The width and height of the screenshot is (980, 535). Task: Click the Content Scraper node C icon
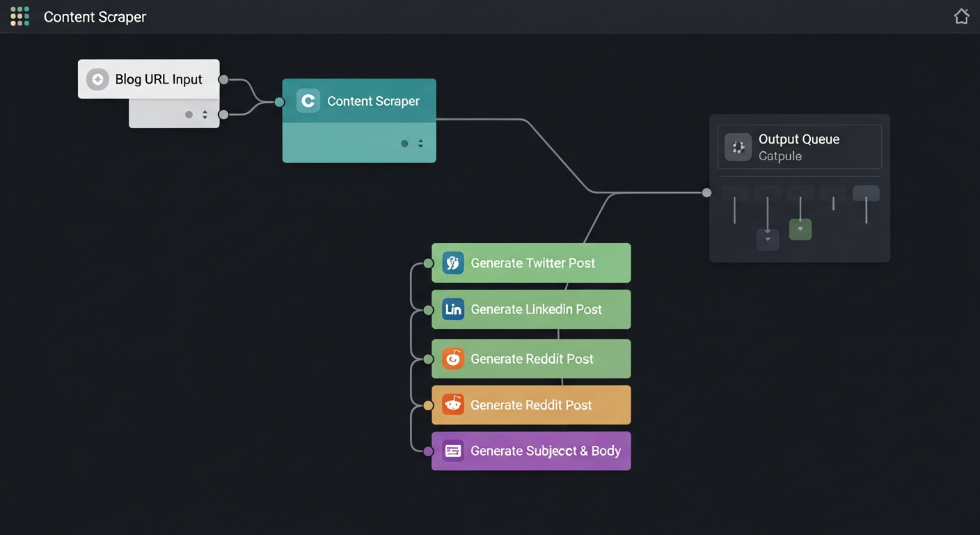click(308, 101)
